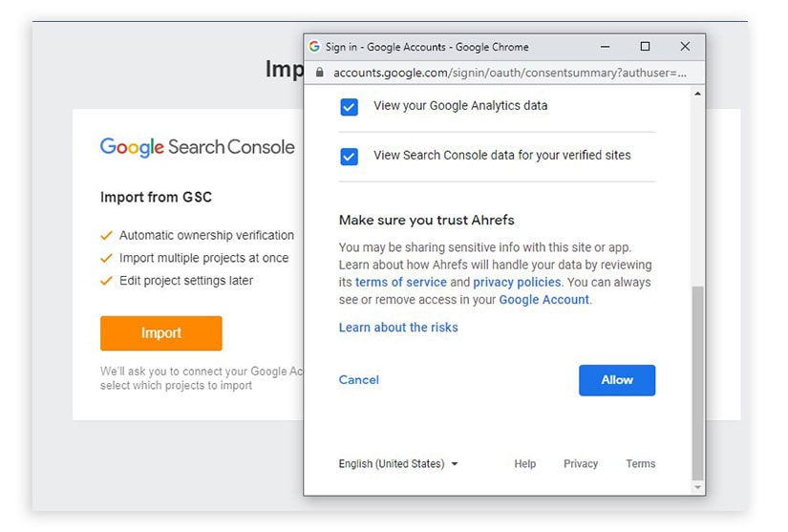Image resolution: width=788 pixels, height=532 pixels.
Task: Click the scrollbar down arrow
Action: click(697, 487)
